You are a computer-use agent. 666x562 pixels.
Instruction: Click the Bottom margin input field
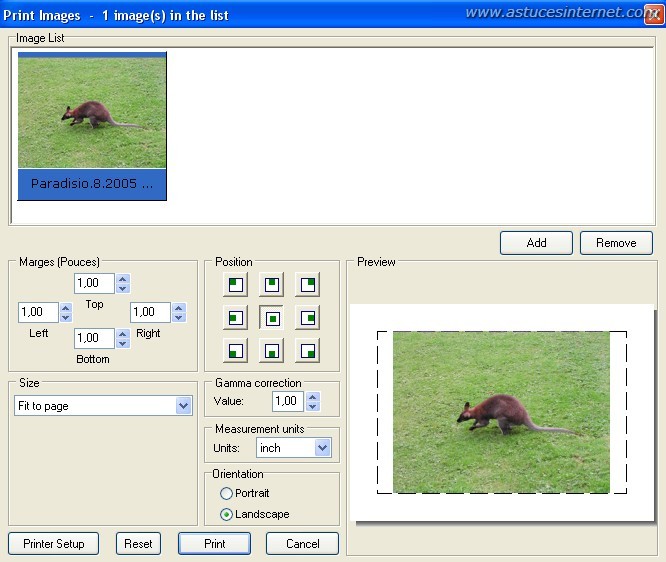click(94, 338)
